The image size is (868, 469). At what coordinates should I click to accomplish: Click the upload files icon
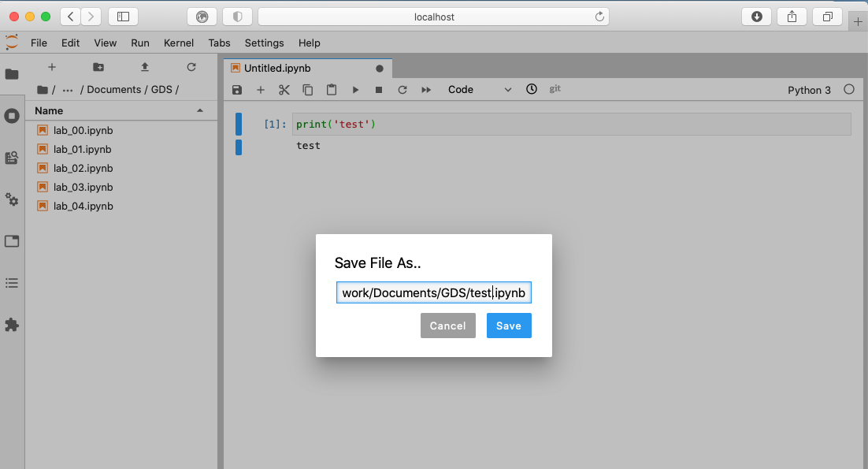coord(145,68)
